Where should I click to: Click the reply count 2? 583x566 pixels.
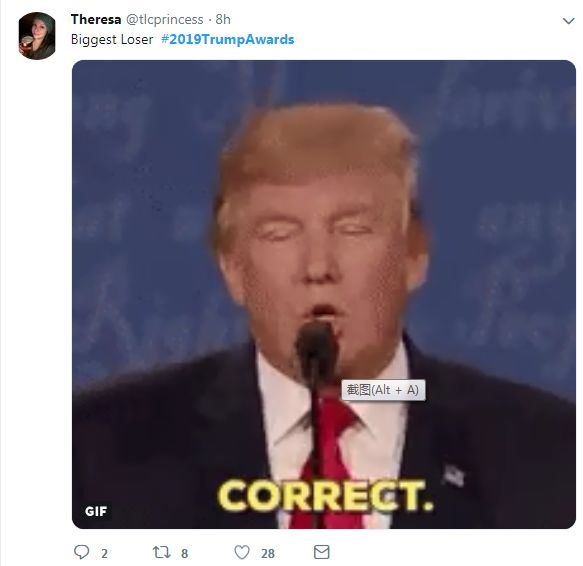[104, 553]
